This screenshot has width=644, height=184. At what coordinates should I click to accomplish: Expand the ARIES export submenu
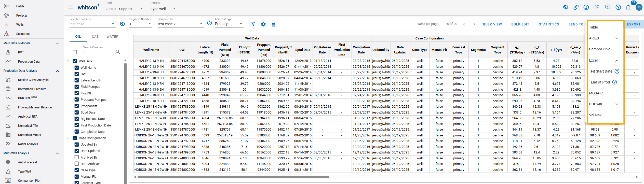pyautogui.click(x=617, y=38)
